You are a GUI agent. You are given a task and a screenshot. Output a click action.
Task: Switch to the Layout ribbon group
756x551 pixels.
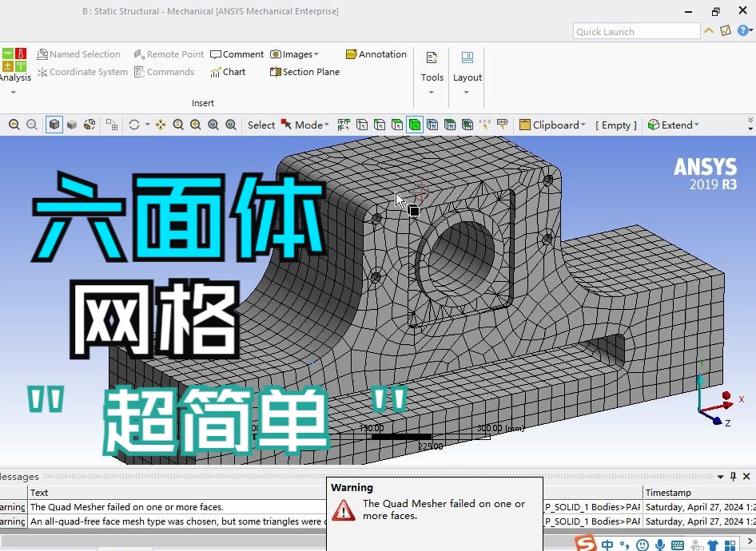(x=467, y=68)
